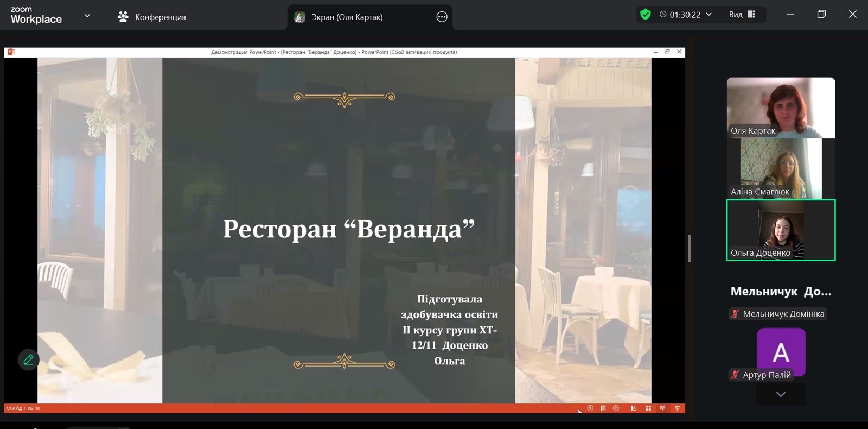Expand the meeting timer 01:30:22 dropdown
The width and height of the screenshot is (868, 429).
(x=709, y=15)
